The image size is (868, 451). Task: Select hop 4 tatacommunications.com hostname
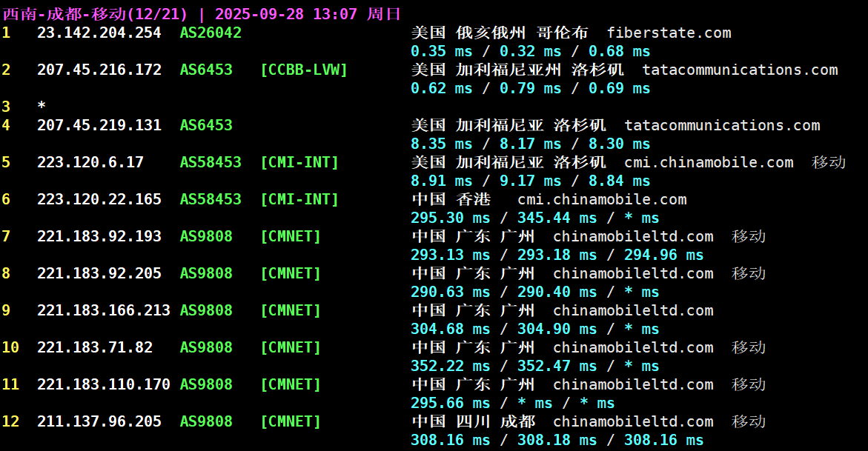click(x=723, y=125)
